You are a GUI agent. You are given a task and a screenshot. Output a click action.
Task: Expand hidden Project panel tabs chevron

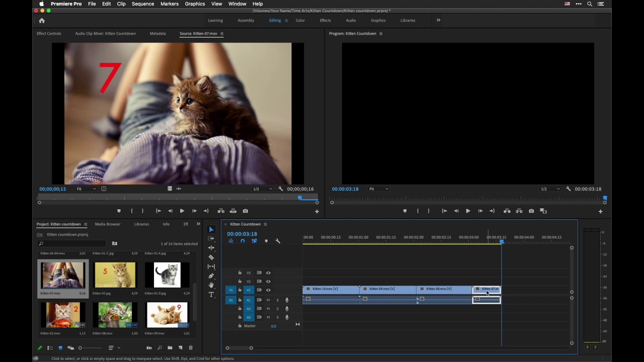[x=198, y=224]
